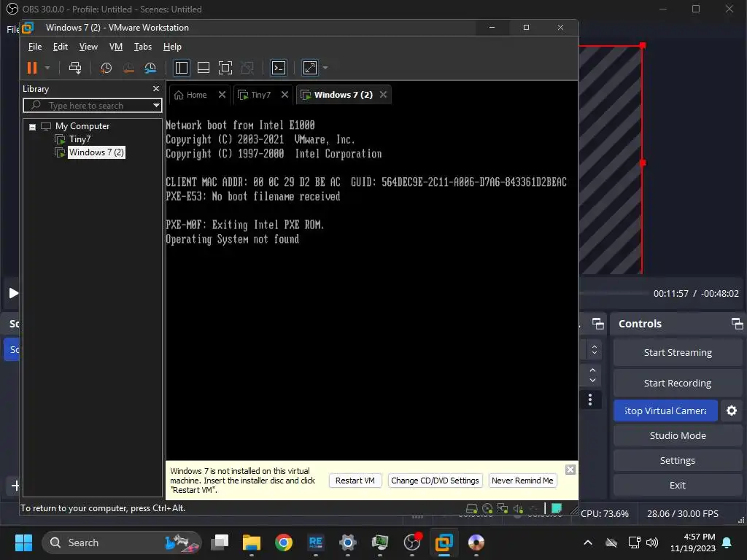Open OBS Settings button

(x=678, y=461)
